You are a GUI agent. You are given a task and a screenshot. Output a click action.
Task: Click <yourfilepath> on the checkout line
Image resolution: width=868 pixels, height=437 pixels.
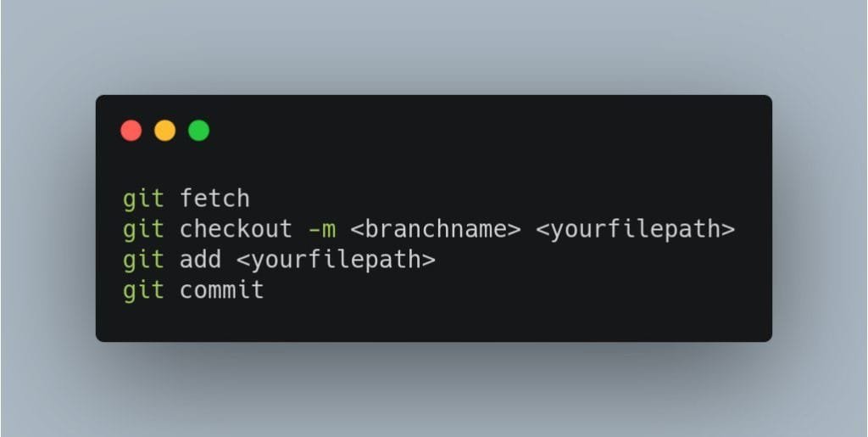pos(636,230)
